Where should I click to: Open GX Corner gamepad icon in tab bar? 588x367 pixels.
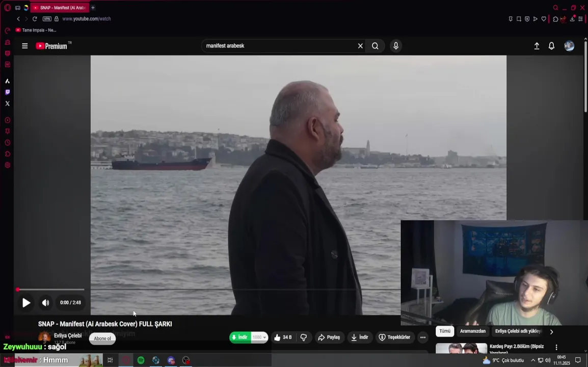[x=18, y=8]
